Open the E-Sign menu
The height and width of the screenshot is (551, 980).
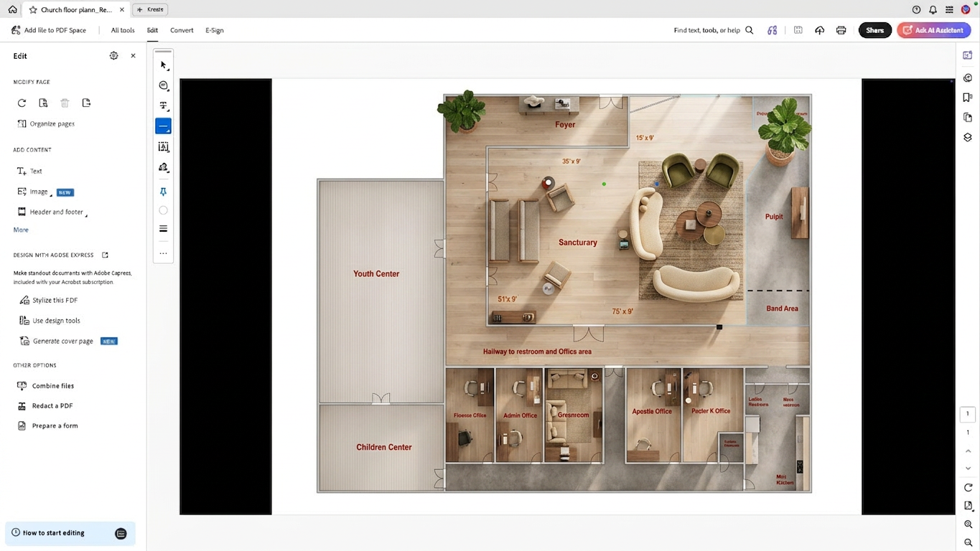point(215,30)
